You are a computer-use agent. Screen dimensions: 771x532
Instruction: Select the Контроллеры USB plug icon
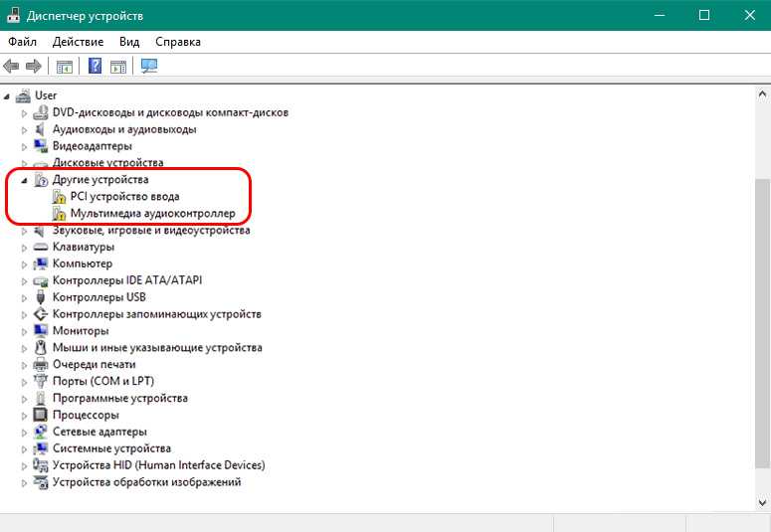click(x=41, y=297)
